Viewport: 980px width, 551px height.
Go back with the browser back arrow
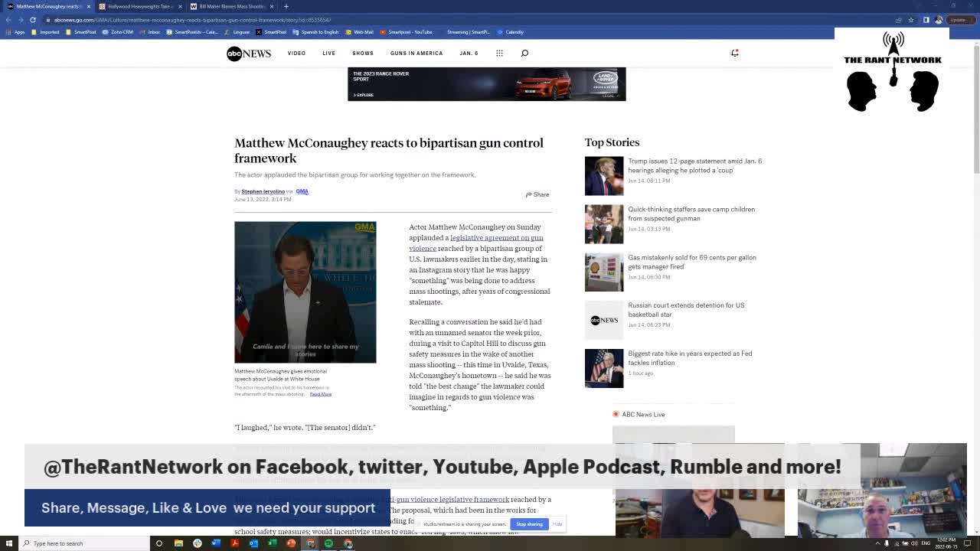[x=8, y=20]
